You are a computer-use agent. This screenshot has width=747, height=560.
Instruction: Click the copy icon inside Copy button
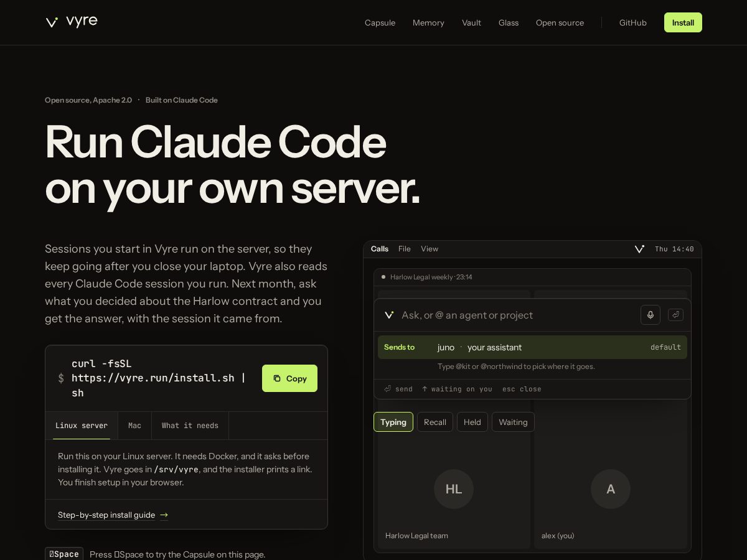[x=277, y=378]
